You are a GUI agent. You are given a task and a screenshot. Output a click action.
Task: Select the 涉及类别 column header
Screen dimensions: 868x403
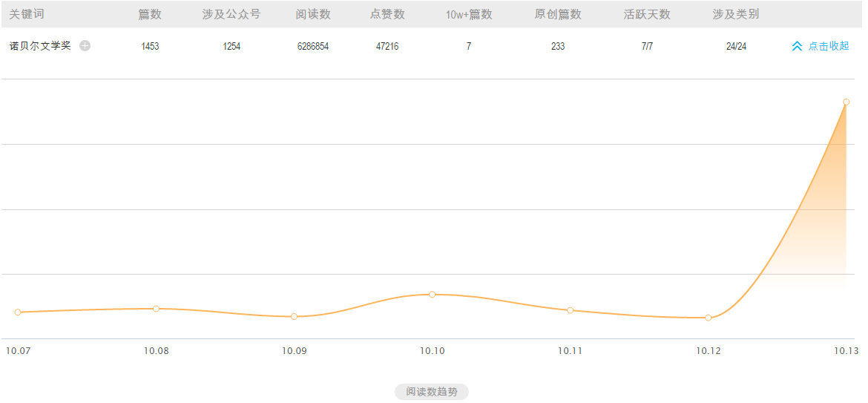736,14
